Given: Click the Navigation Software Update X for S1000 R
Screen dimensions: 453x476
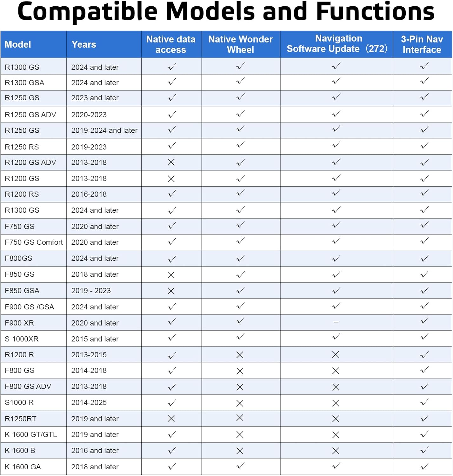Looking at the screenshot, I should click(x=336, y=403).
